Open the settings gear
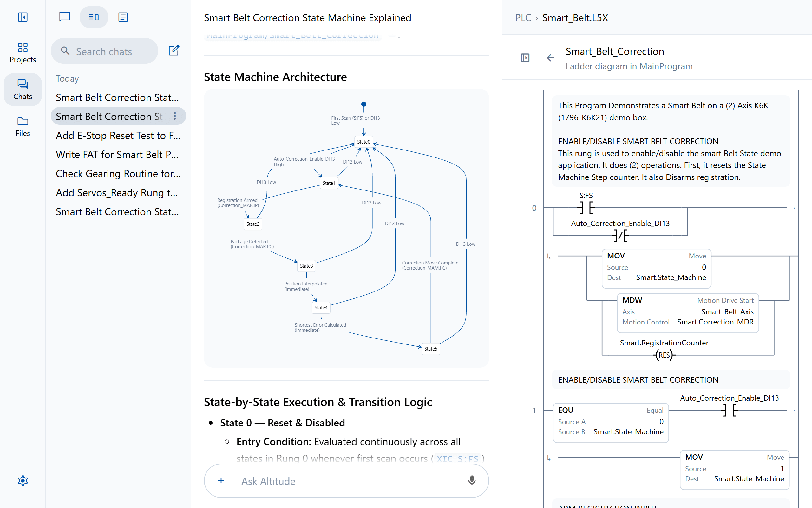 tap(23, 481)
